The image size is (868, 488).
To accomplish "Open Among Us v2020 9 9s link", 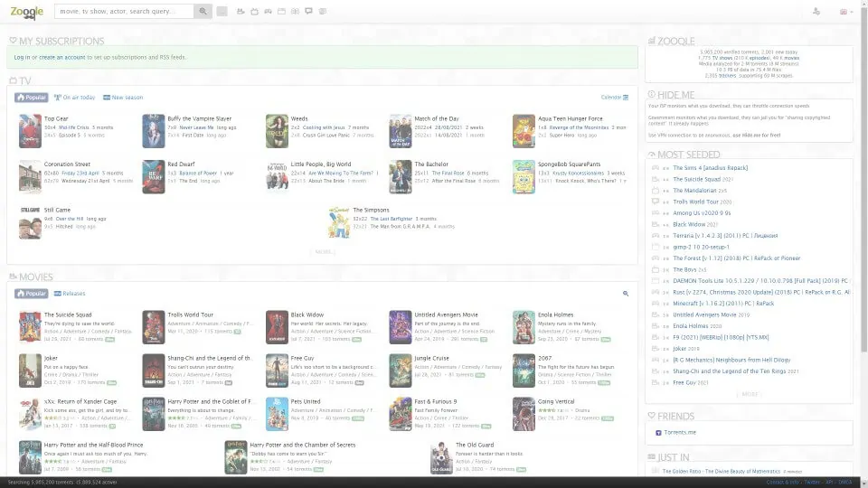I will pos(702,213).
